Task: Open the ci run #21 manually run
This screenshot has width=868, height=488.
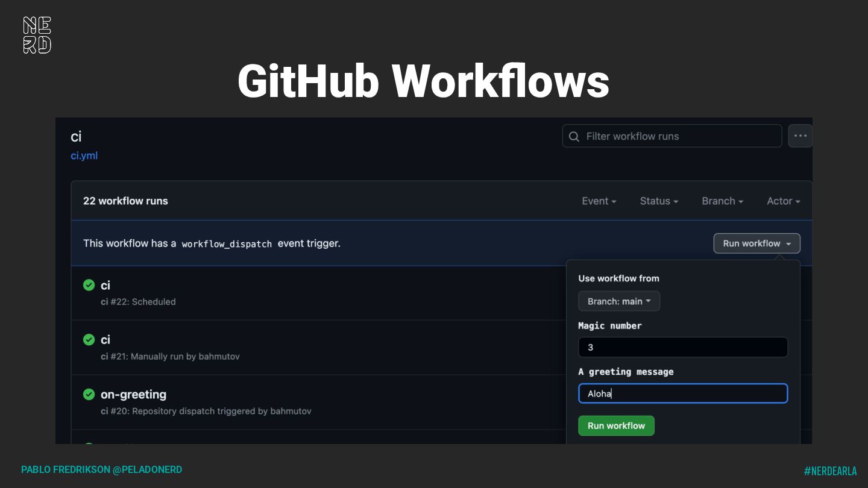Action: pyautogui.click(x=105, y=340)
